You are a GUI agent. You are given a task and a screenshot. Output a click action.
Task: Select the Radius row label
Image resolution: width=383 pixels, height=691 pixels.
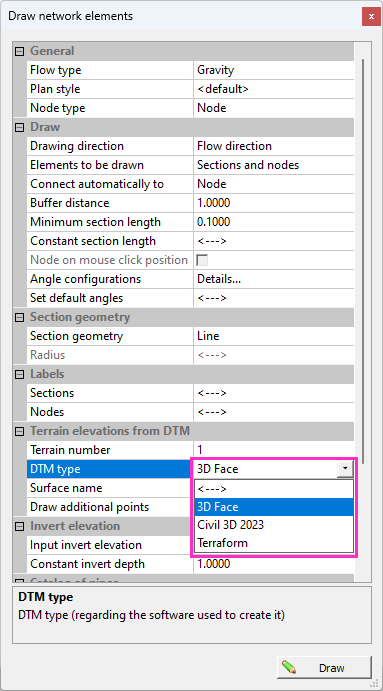pos(48,355)
